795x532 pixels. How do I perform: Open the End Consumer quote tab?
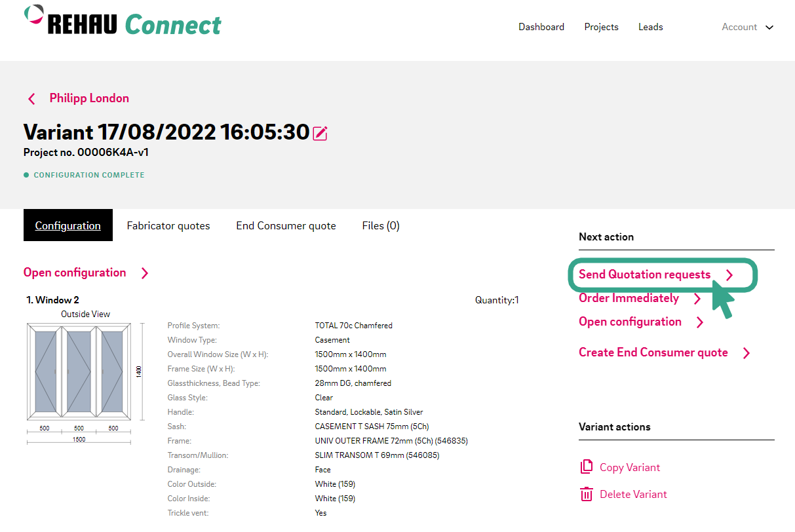coord(286,225)
